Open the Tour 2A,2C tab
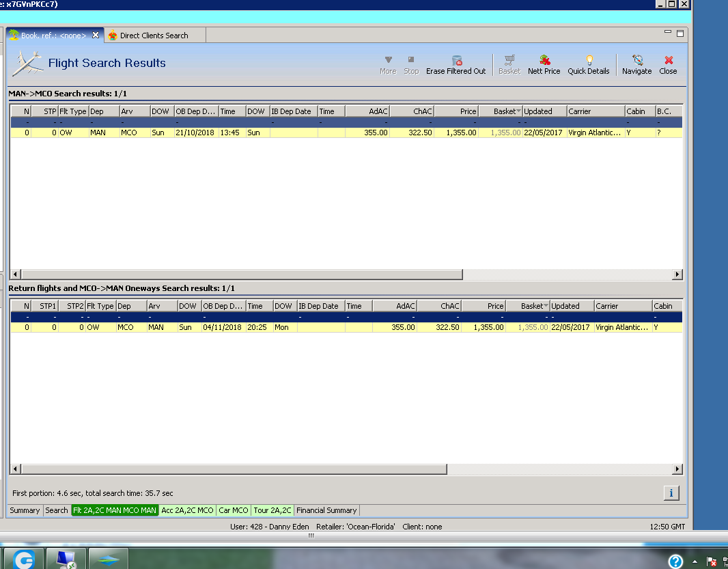The height and width of the screenshot is (569, 728). (x=272, y=510)
